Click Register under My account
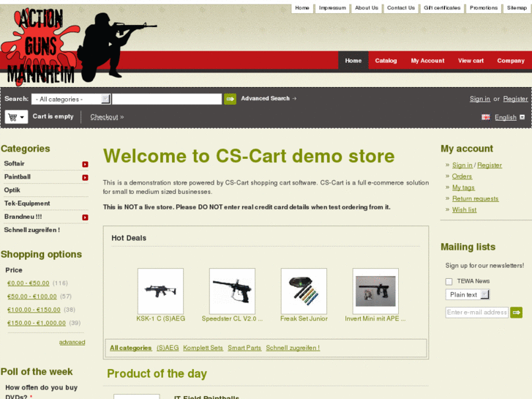Image resolution: width=532 pixels, height=399 pixels. click(490, 165)
